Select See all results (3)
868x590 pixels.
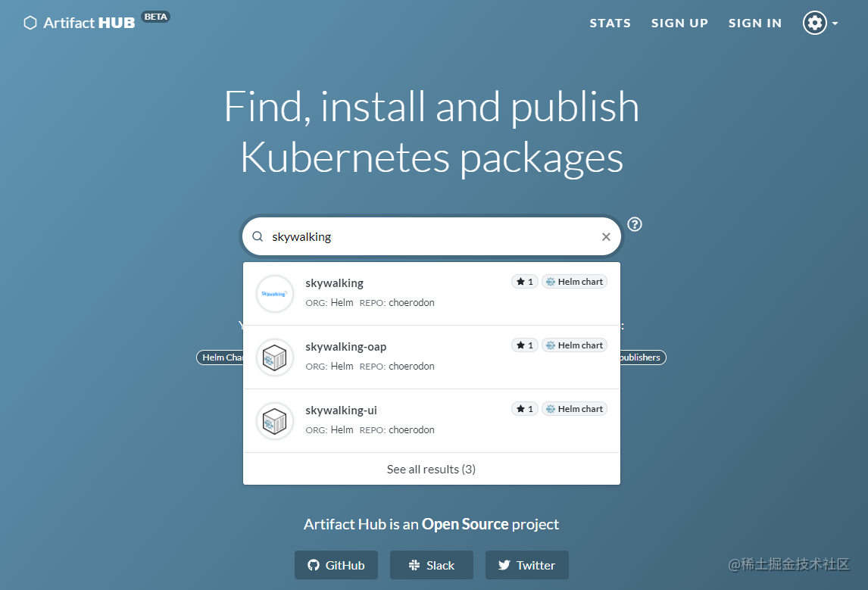tap(431, 470)
